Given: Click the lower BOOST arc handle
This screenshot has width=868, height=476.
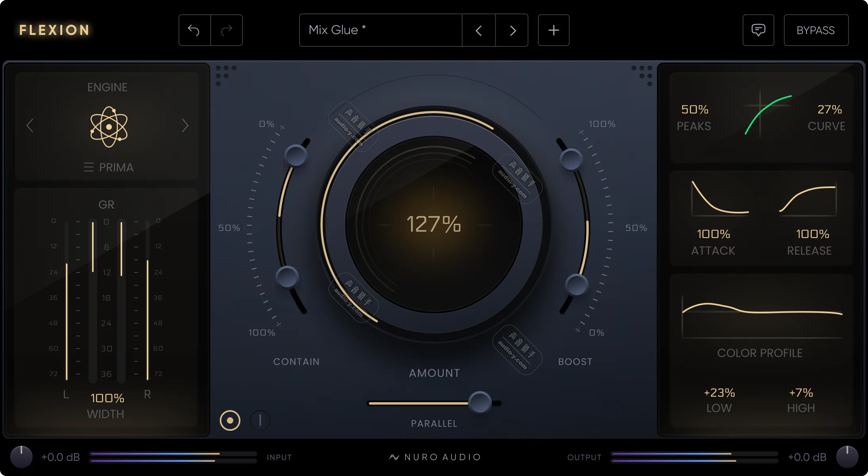Looking at the screenshot, I should pyautogui.click(x=576, y=284).
